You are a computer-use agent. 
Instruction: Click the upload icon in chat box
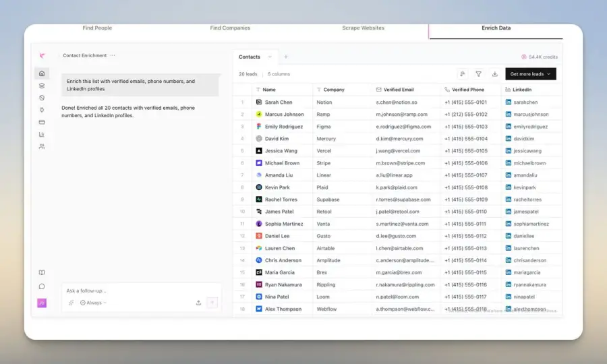click(x=198, y=303)
